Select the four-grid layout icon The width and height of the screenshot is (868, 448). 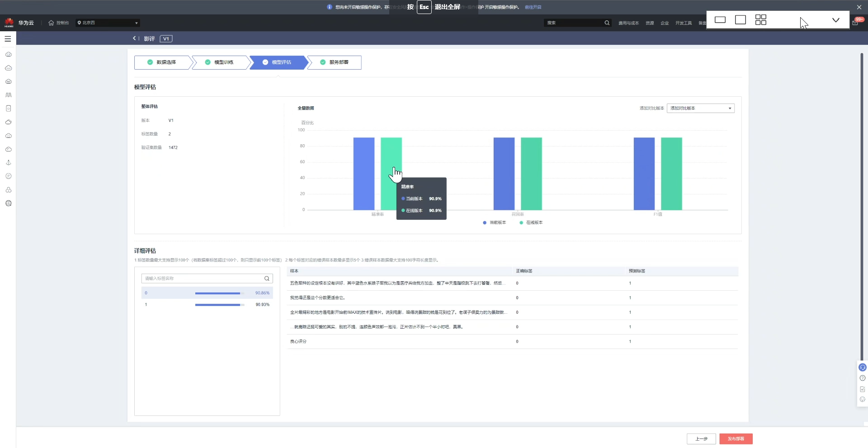(761, 20)
